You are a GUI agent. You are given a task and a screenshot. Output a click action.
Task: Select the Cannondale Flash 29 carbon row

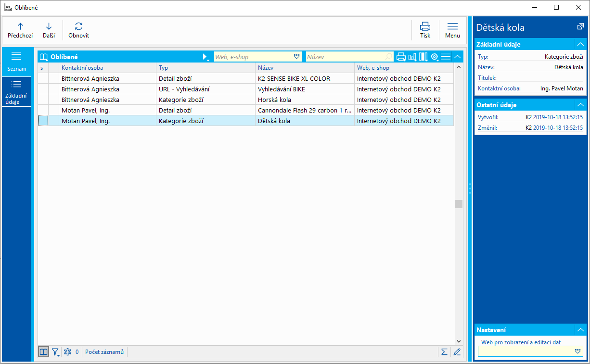pos(245,110)
